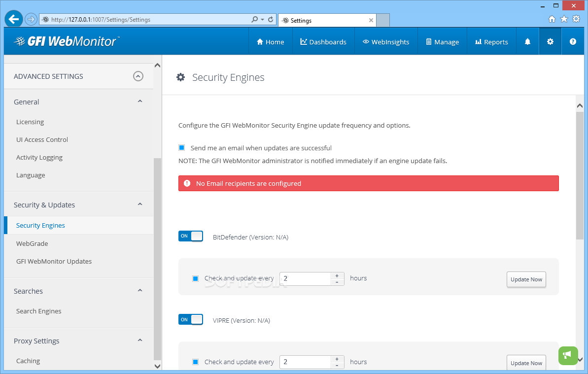Viewport: 588px width, 374px height.
Task: Click the No Email recipients are configured alert
Action: (x=369, y=183)
